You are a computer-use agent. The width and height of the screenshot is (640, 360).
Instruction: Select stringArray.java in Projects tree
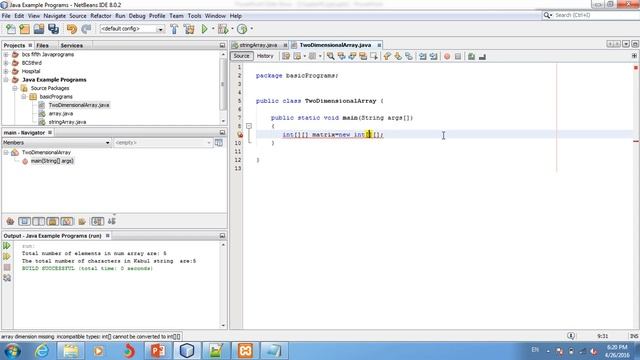tap(67, 122)
